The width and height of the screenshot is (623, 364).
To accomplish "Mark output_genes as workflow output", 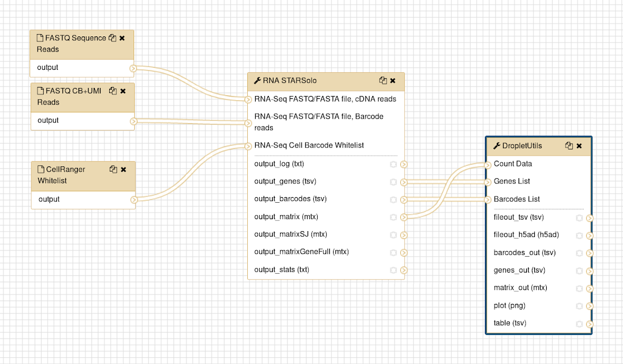I will pyautogui.click(x=393, y=182).
